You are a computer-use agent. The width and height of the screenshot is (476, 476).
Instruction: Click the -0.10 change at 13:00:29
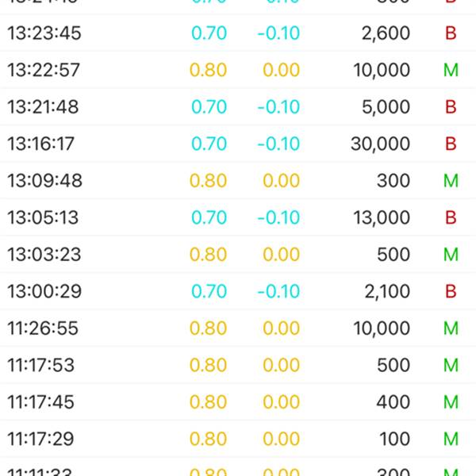pyautogui.click(x=278, y=291)
